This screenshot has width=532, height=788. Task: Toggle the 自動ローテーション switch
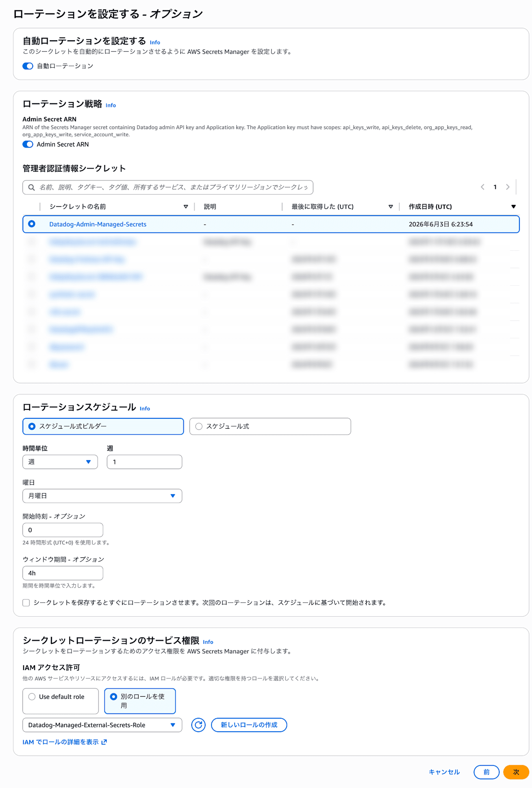click(x=28, y=66)
